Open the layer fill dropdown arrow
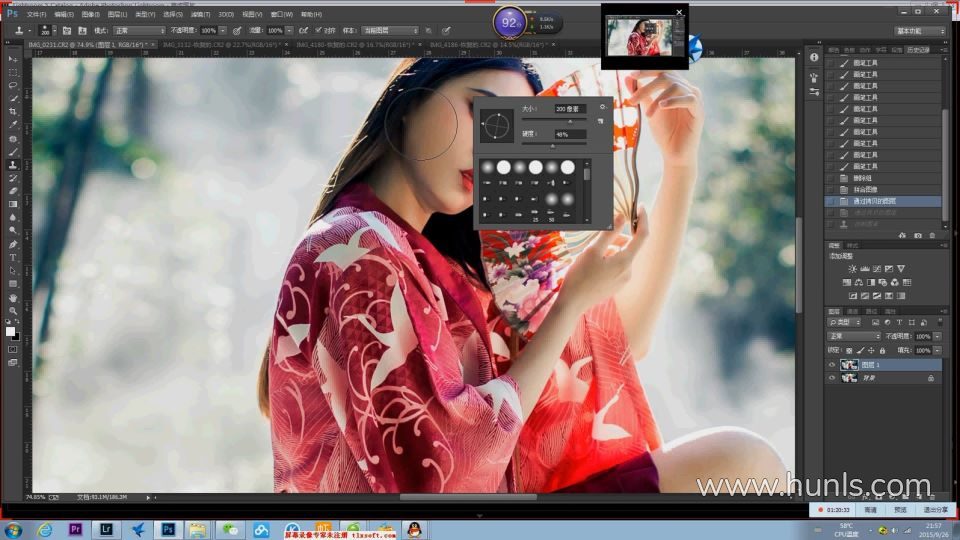This screenshot has width=960, height=540. (937, 351)
